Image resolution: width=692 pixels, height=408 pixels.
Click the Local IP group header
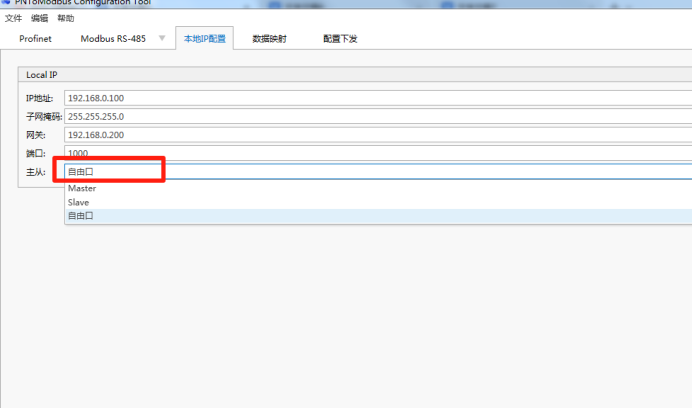pos(355,75)
